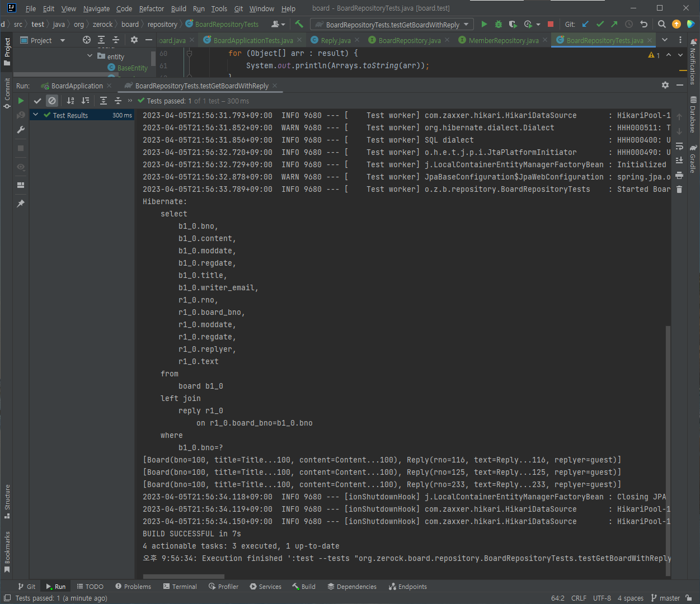Click the orange IDE update icon
This screenshot has width=700, height=604.
point(676,24)
